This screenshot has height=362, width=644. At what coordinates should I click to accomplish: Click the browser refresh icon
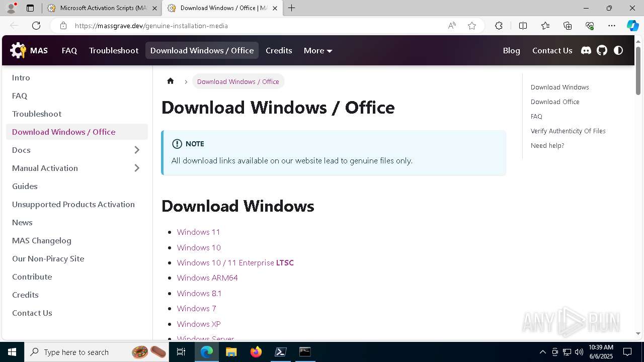36,26
